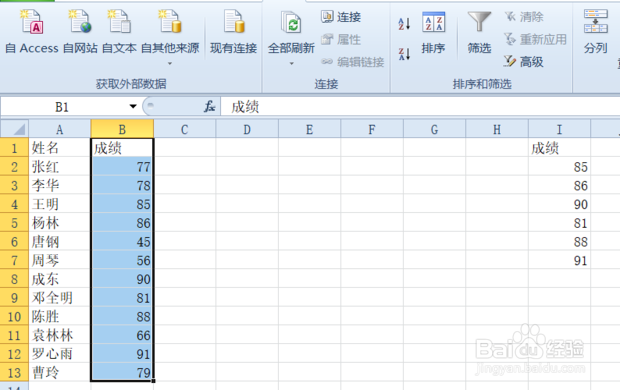Click Edit Links (编辑链接) button
The image size is (620, 390).
click(352, 62)
